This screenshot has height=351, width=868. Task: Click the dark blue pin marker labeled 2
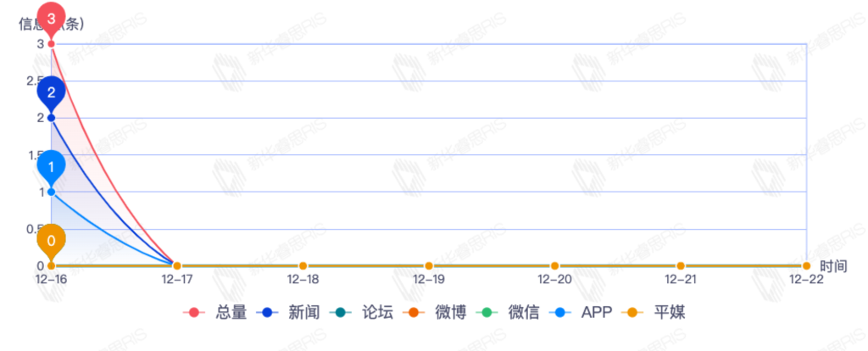[x=51, y=93]
